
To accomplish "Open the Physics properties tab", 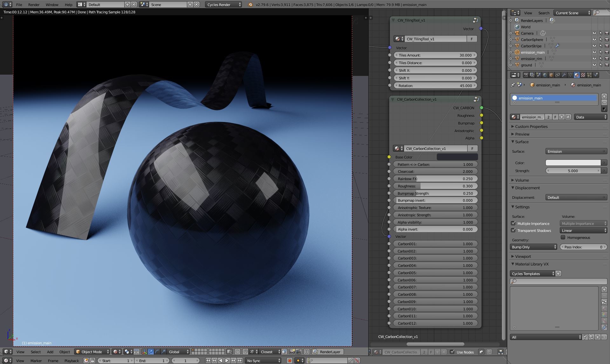I will click(595, 75).
